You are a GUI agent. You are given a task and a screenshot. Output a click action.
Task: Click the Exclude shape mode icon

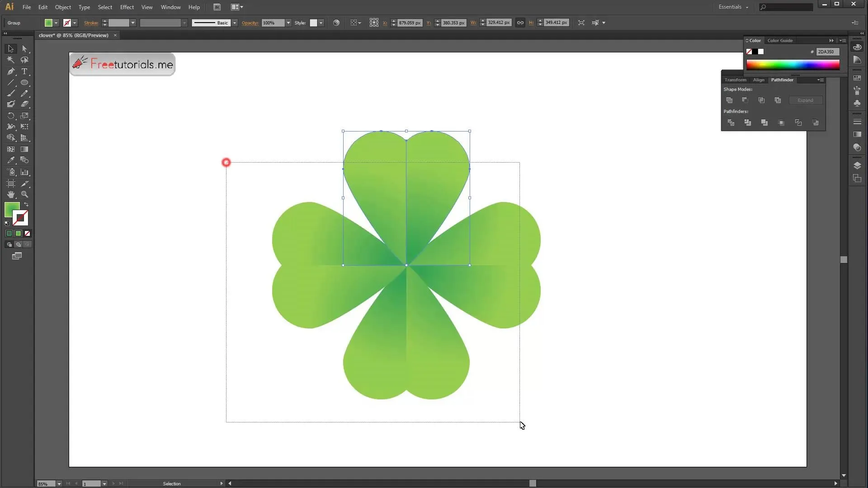(778, 100)
